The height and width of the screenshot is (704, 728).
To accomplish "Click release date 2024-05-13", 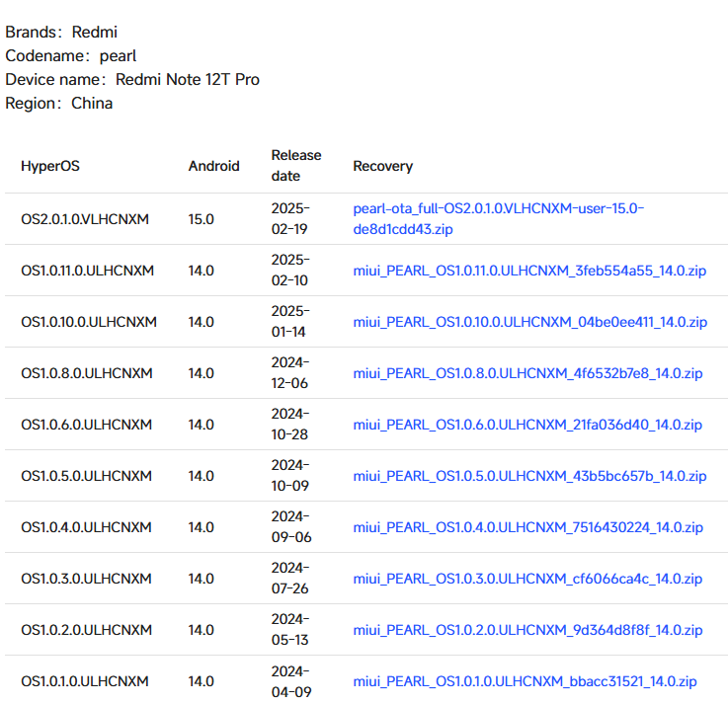I will point(290,629).
